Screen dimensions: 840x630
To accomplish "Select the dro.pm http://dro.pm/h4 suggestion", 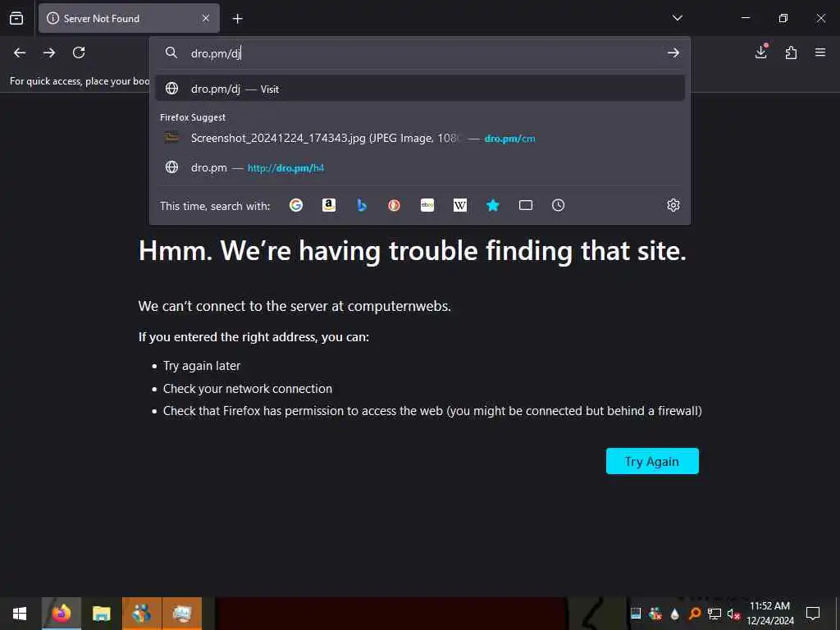I will pos(420,167).
